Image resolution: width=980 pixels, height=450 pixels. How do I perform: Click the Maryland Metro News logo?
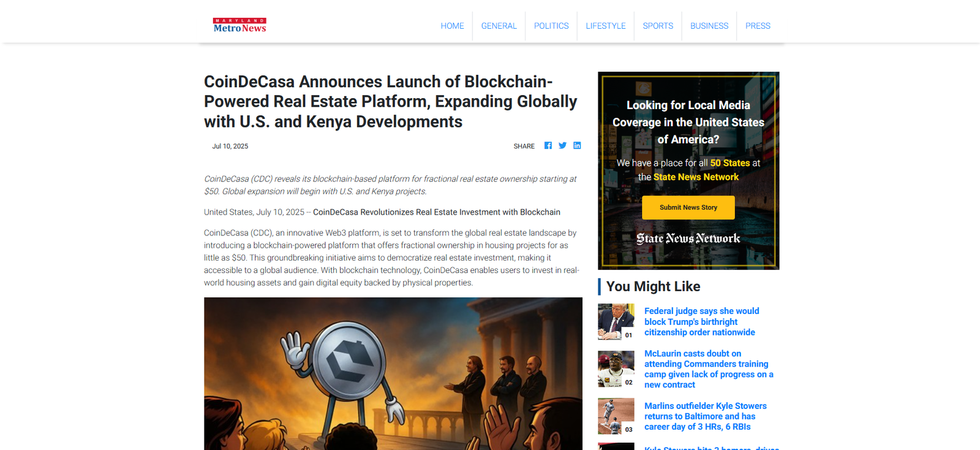[x=239, y=25]
